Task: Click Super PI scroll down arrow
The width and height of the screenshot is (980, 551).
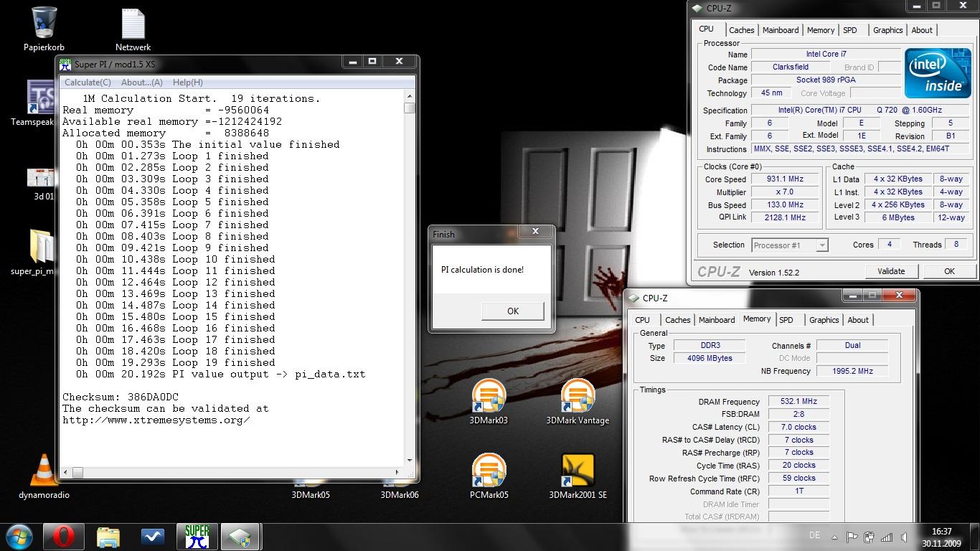Action: point(410,461)
